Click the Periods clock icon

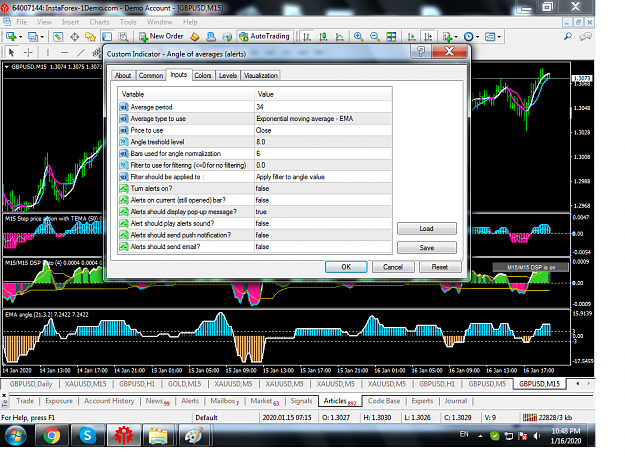pyautogui.click(x=469, y=37)
